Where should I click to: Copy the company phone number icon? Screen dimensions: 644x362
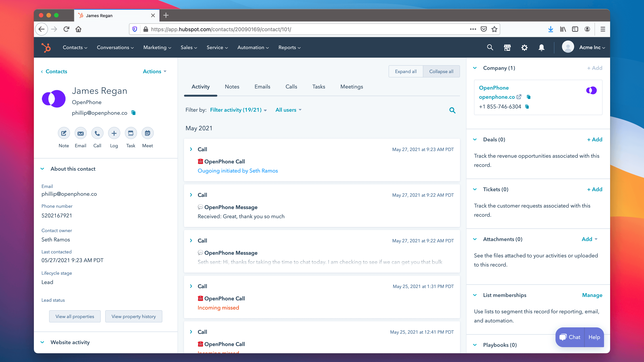[527, 107]
